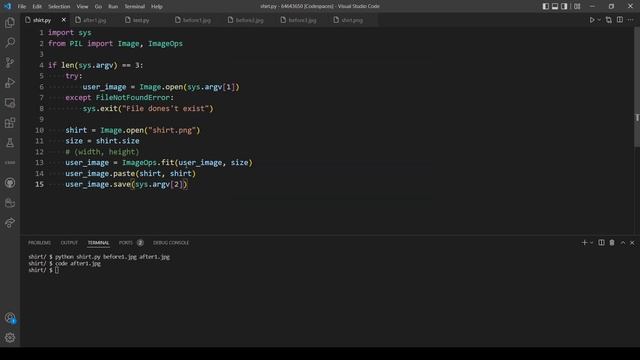
Task: Close the shirt.py tab
Action: point(64,20)
